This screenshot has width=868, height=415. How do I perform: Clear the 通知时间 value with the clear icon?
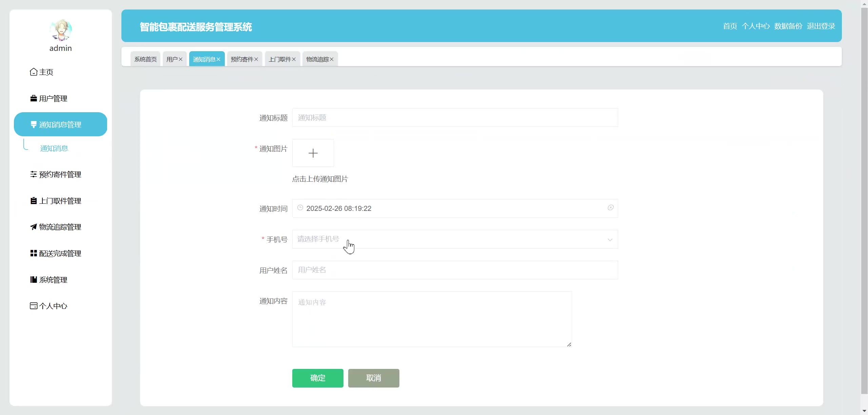(610, 207)
